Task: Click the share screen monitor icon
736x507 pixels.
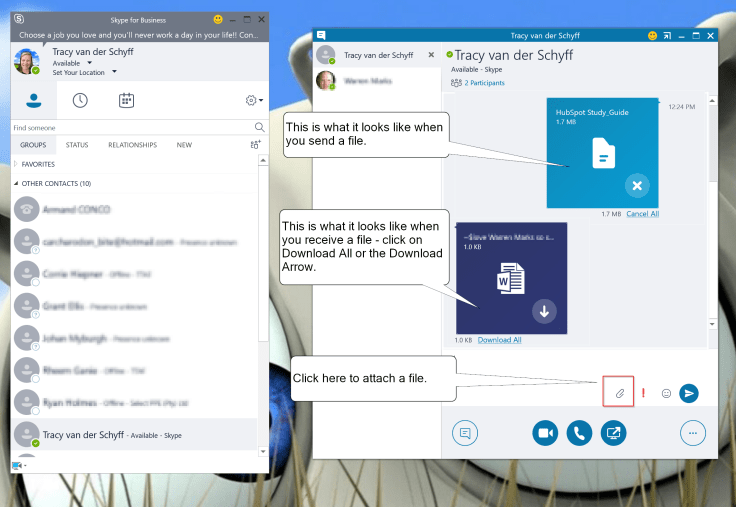Action: point(613,433)
